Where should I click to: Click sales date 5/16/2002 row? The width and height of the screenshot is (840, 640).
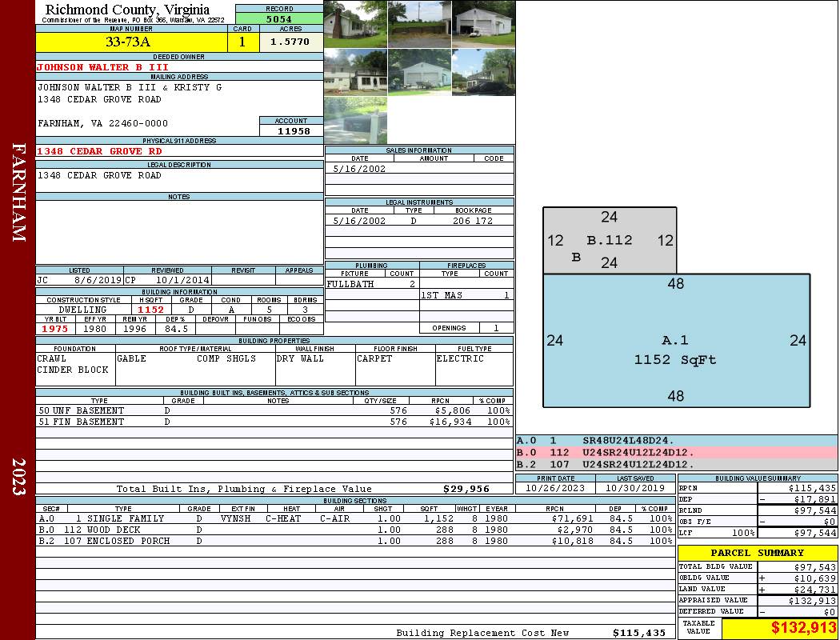click(419, 169)
